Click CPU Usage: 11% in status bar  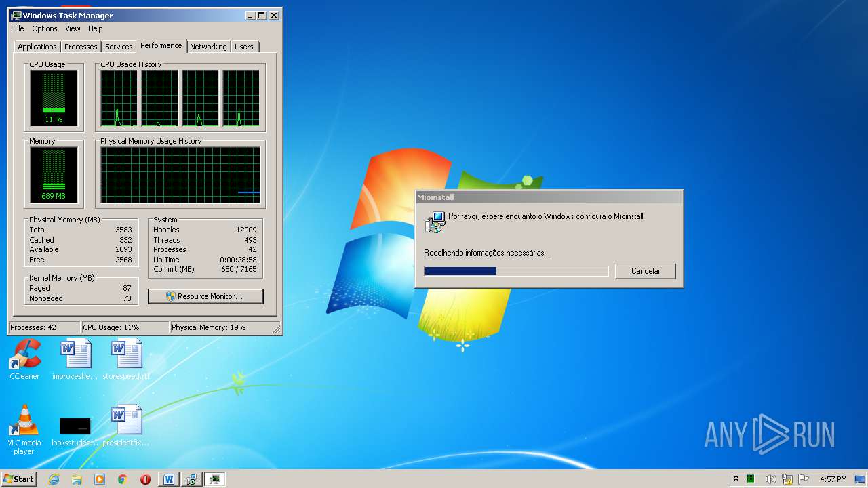(x=111, y=327)
